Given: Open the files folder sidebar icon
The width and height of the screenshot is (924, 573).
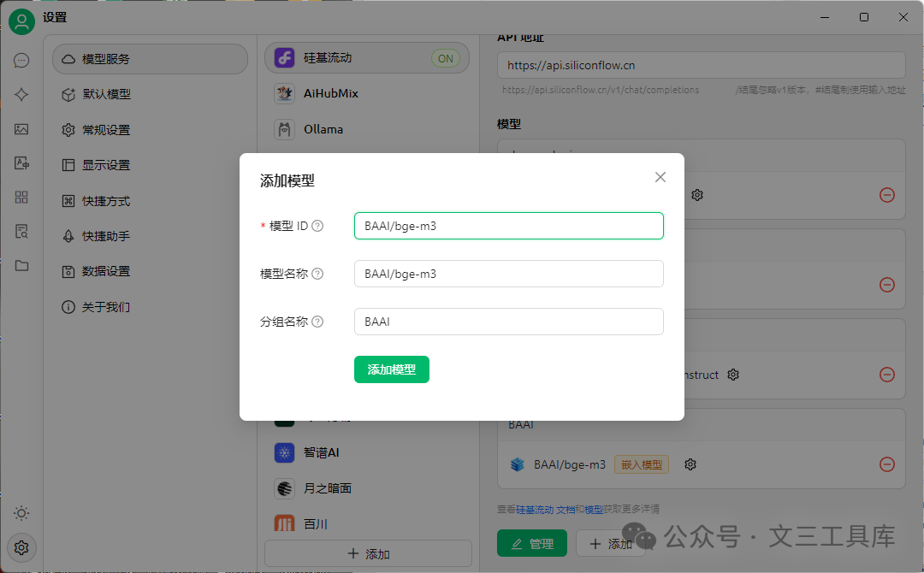Looking at the screenshot, I should click(x=21, y=266).
